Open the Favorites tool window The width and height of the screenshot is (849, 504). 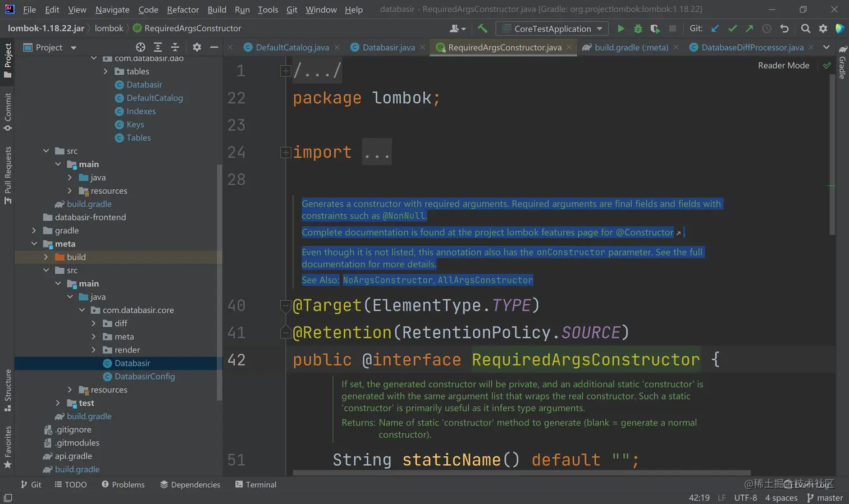click(8, 447)
